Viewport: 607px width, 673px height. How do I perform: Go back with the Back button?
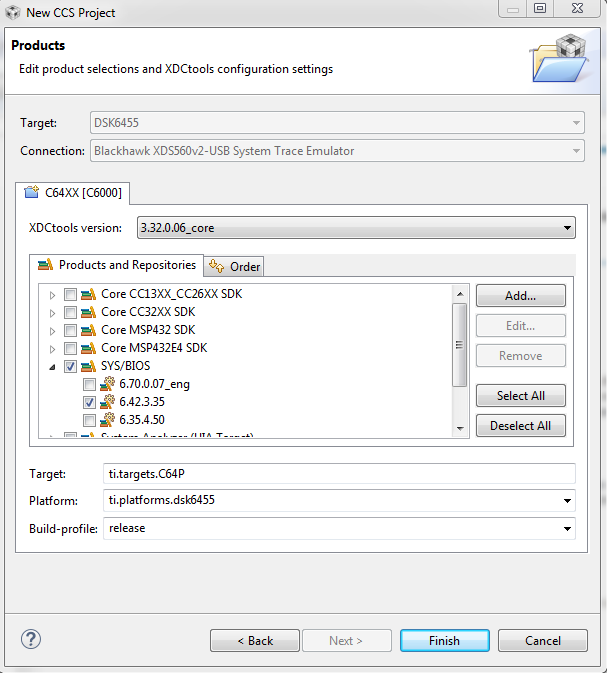click(x=255, y=641)
